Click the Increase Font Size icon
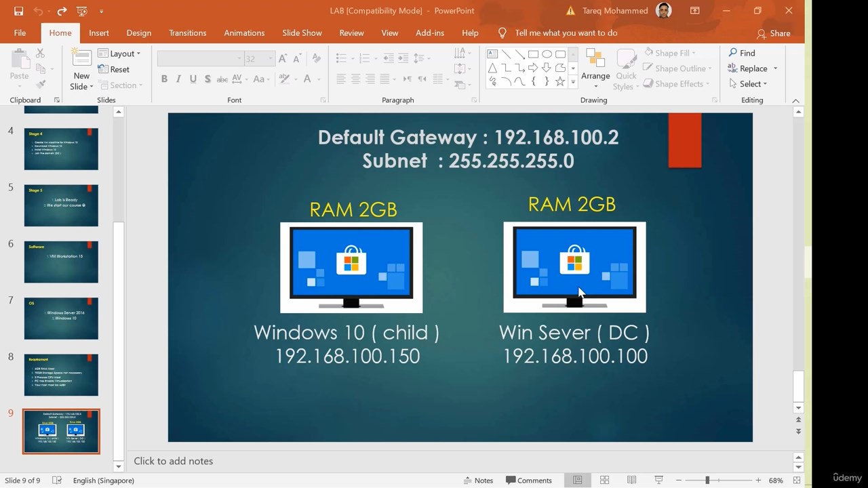Viewport: 868px width, 488px height. [x=283, y=58]
